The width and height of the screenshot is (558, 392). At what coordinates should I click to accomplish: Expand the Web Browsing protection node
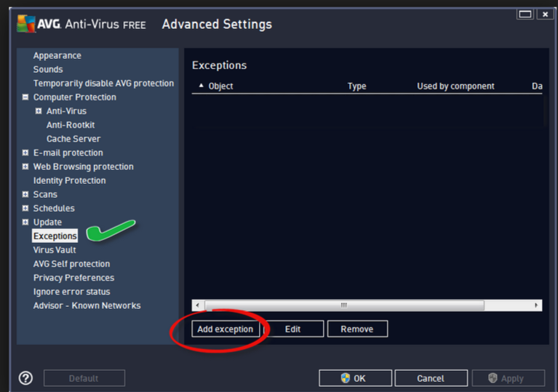pyautogui.click(x=25, y=167)
